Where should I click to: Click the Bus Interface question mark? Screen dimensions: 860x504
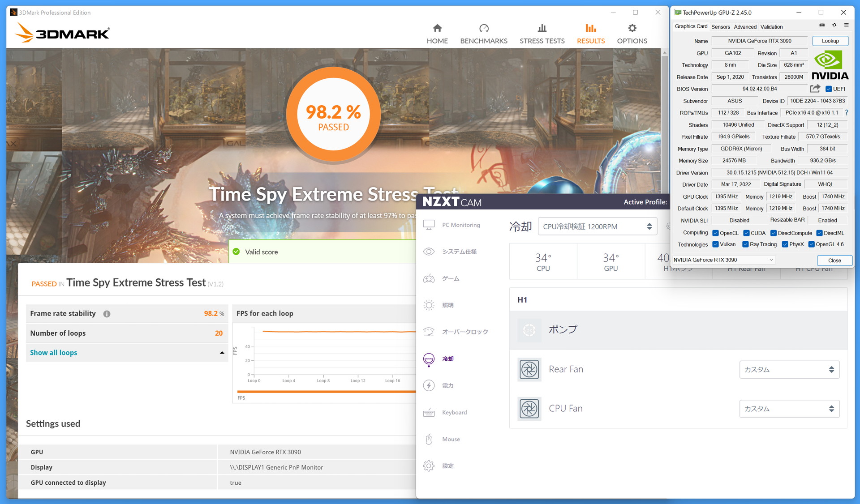point(846,113)
